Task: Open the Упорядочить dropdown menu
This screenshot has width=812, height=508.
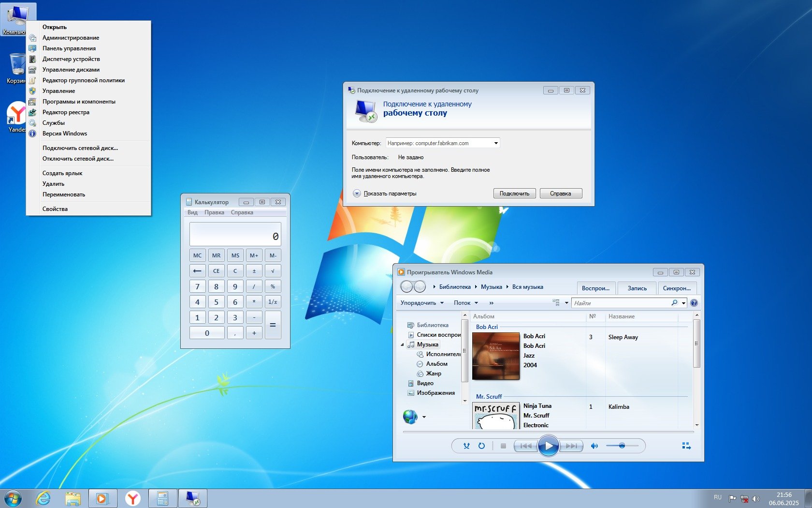Action: click(x=422, y=303)
